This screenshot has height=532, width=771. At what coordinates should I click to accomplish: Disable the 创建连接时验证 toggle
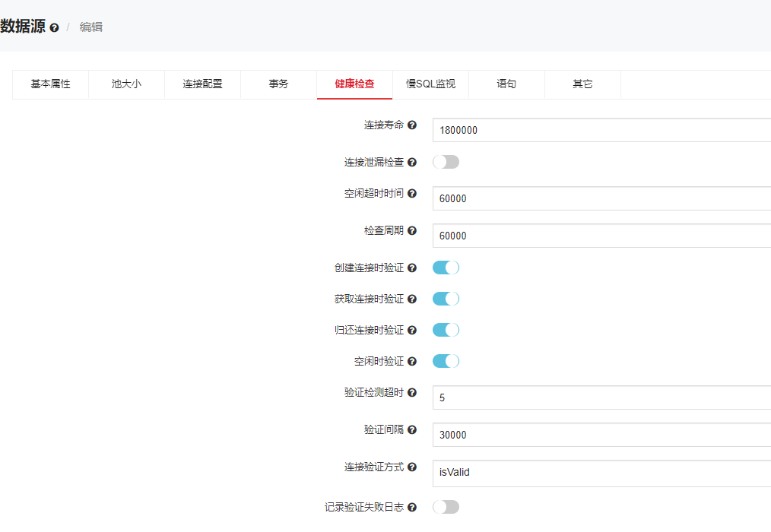coord(446,268)
